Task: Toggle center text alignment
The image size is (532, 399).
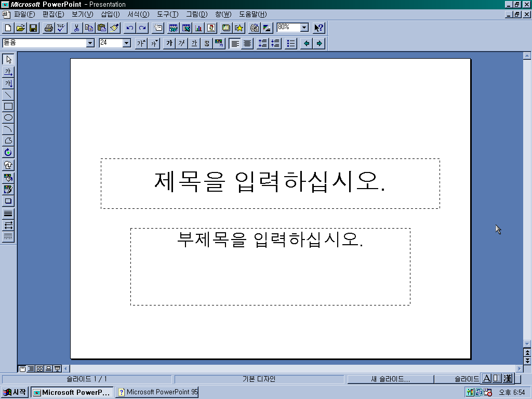Action: 247,43
